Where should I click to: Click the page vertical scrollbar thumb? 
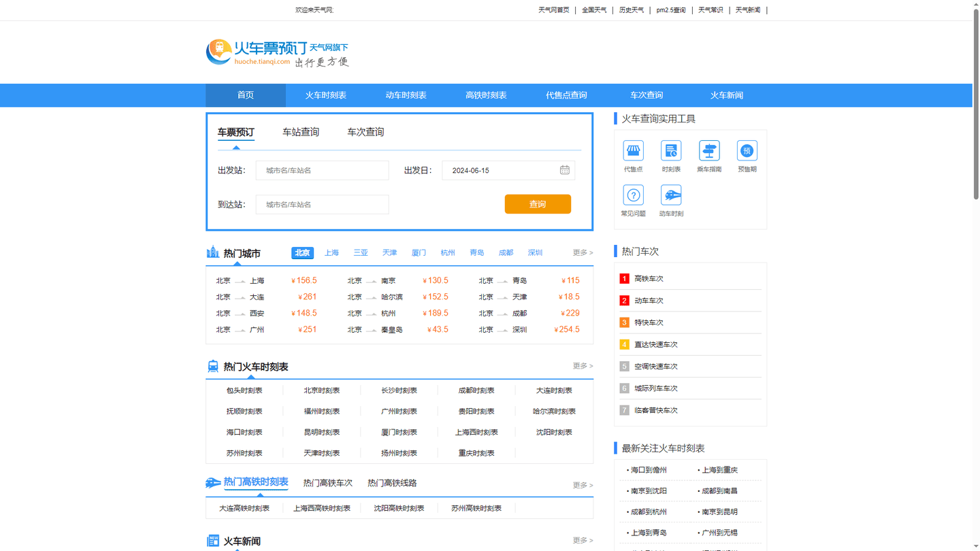coord(976,103)
